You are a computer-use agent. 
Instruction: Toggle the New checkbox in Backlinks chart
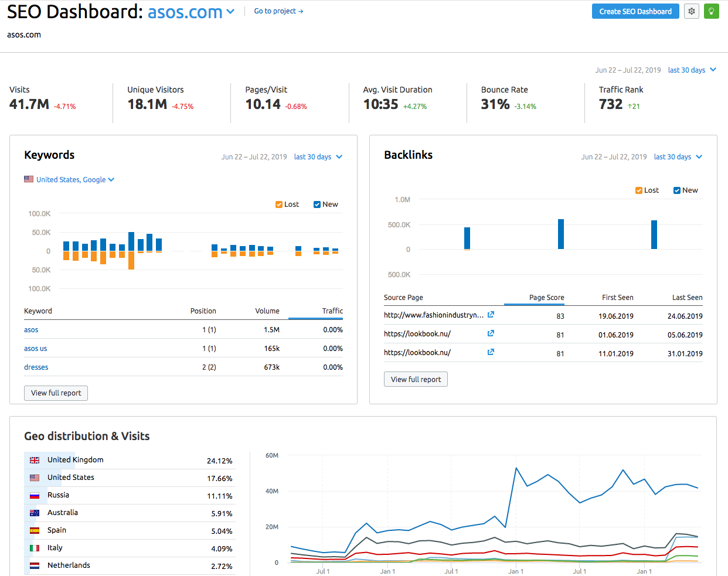[x=677, y=190]
